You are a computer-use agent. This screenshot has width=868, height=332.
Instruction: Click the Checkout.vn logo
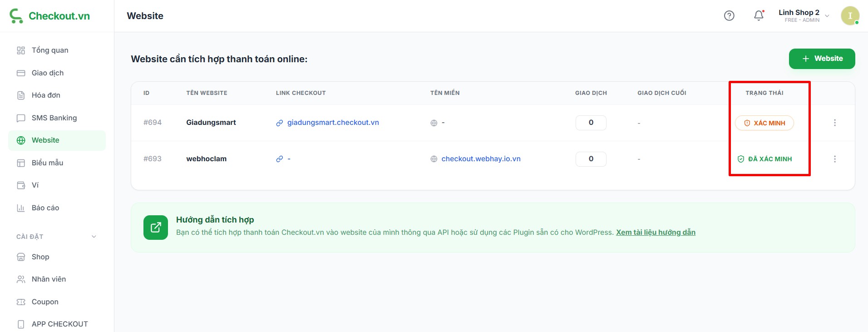pyautogui.click(x=50, y=16)
